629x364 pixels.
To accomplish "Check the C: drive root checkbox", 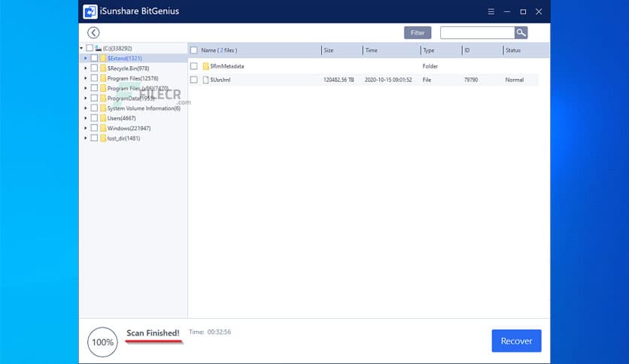I will click(x=90, y=48).
